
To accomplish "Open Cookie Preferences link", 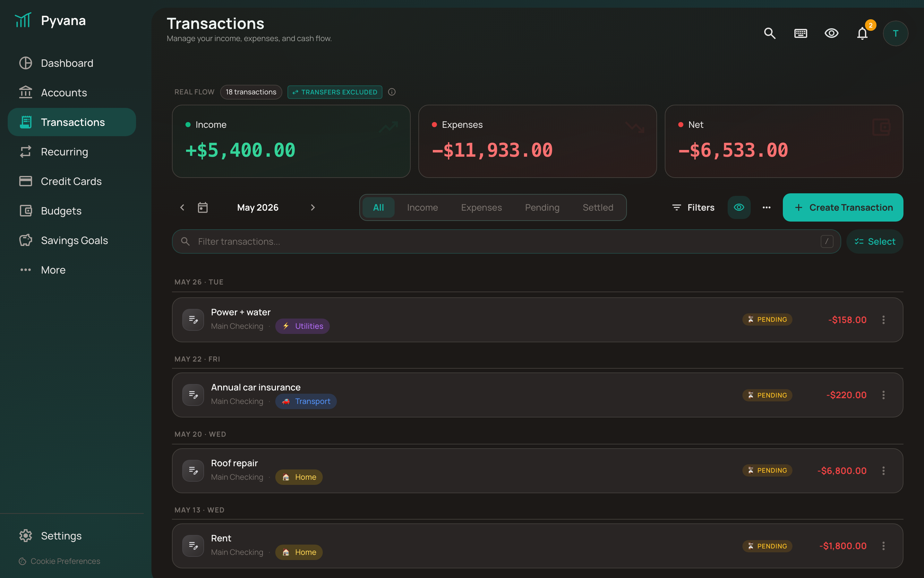I will [59, 561].
